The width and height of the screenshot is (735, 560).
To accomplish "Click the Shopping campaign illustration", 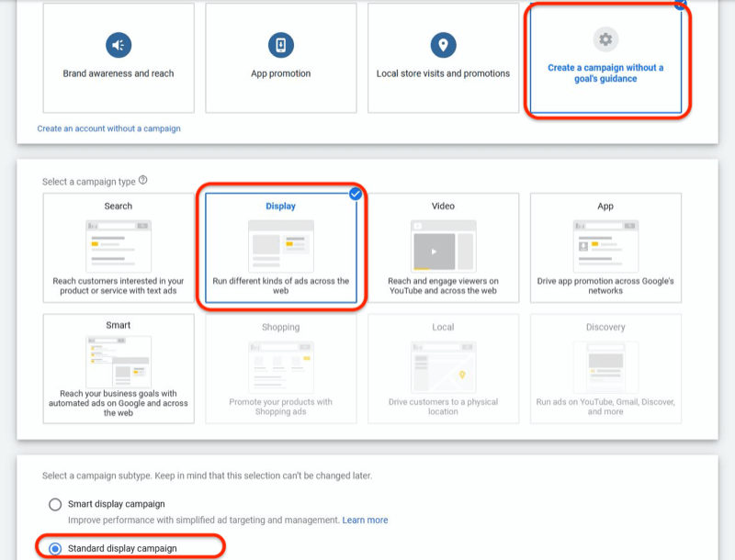I will point(281,367).
